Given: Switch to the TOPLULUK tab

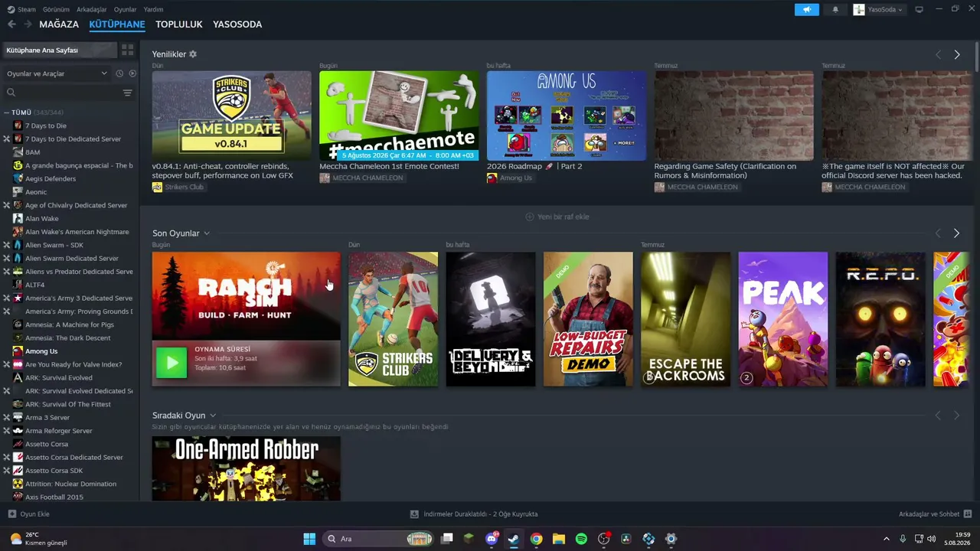Looking at the screenshot, I should [x=178, y=24].
